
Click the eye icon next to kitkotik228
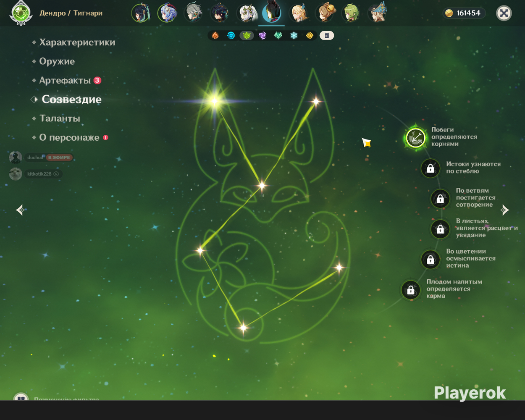click(x=56, y=174)
